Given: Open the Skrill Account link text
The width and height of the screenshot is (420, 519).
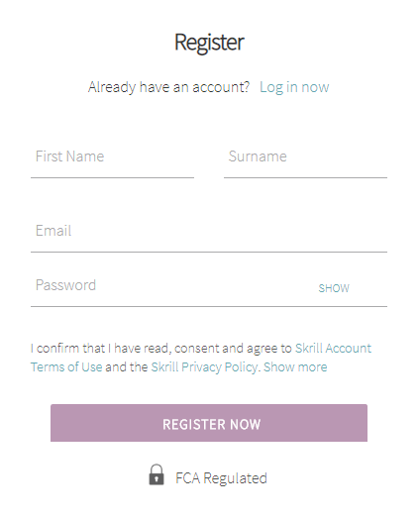Looking at the screenshot, I should [x=333, y=349].
